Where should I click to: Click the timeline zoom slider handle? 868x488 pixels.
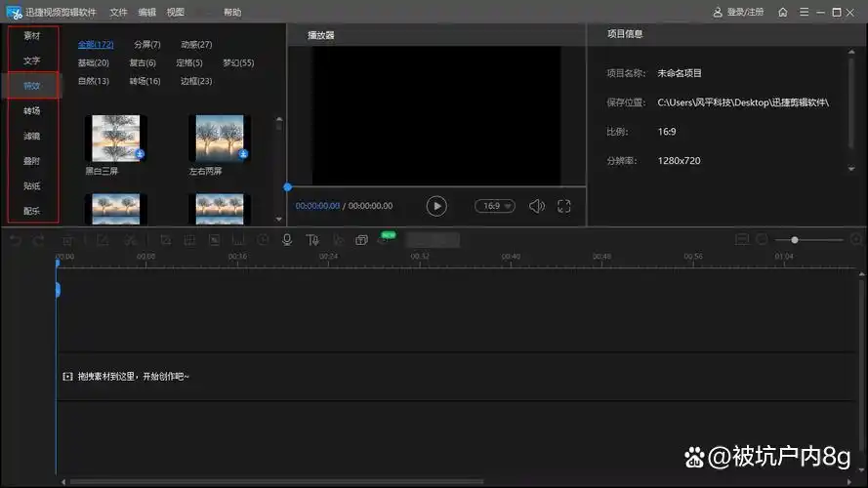tap(795, 239)
